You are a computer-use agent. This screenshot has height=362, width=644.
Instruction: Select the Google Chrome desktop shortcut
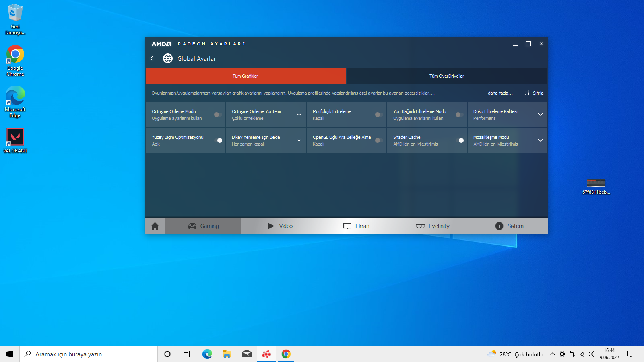click(x=15, y=61)
